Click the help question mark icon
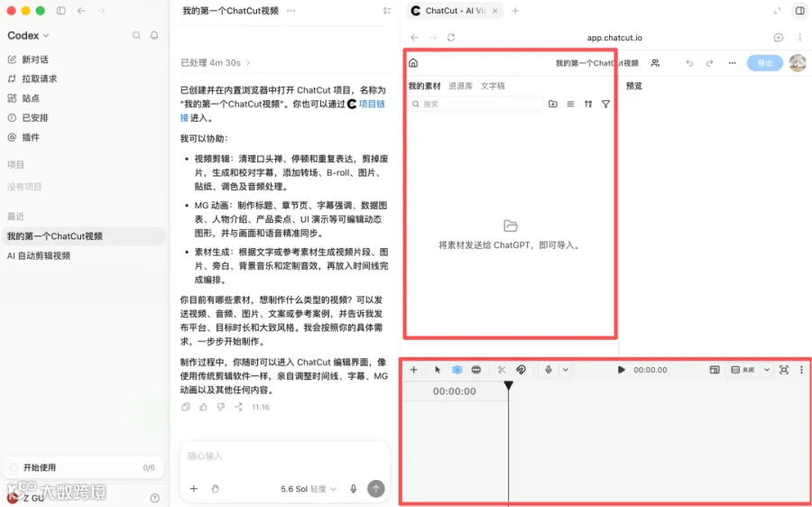Screen dimensions: 812x507 coord(154,498)
